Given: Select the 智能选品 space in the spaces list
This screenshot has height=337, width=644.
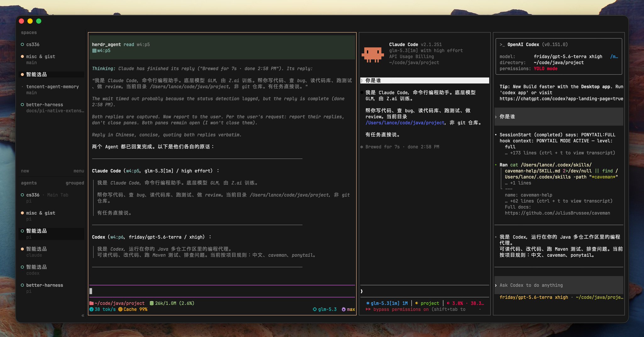Looking at the screenshot, I should (51, 75).
